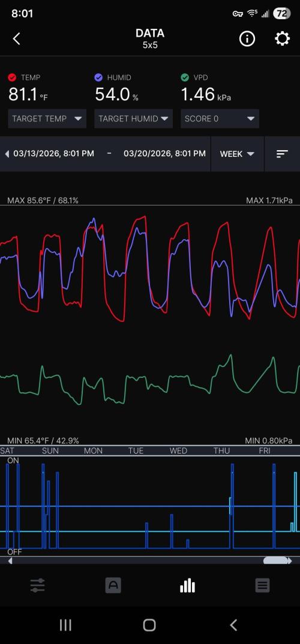Image resolution: width=300 pixels, height=644 pixels.
Task: Open the settings gear icon
Action: pos(282,39)
